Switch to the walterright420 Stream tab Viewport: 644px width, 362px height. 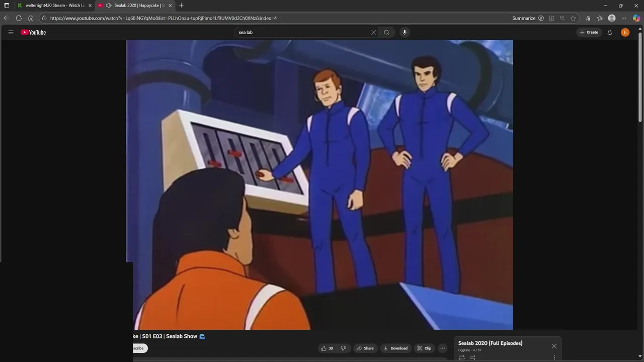coord(54,5)
